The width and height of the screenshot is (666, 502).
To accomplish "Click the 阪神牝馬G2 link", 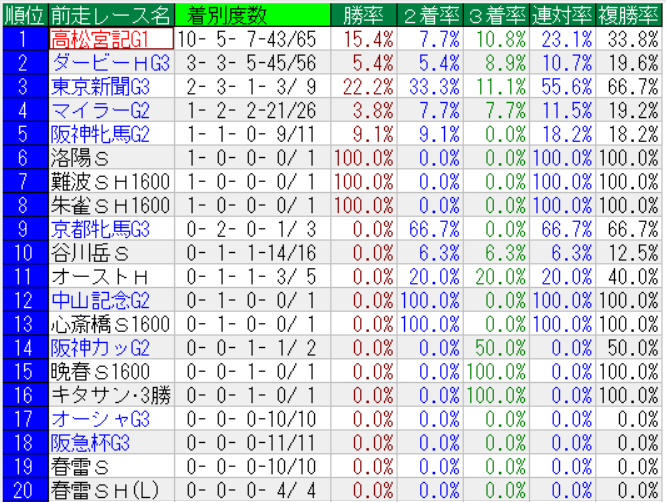I will coord(100,132).
